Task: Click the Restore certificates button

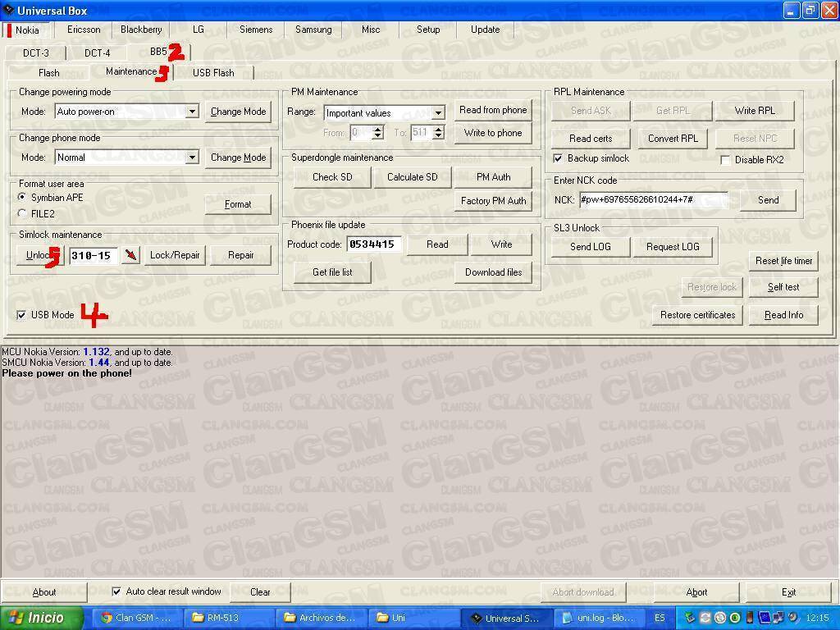Action: tap(697, 315)
